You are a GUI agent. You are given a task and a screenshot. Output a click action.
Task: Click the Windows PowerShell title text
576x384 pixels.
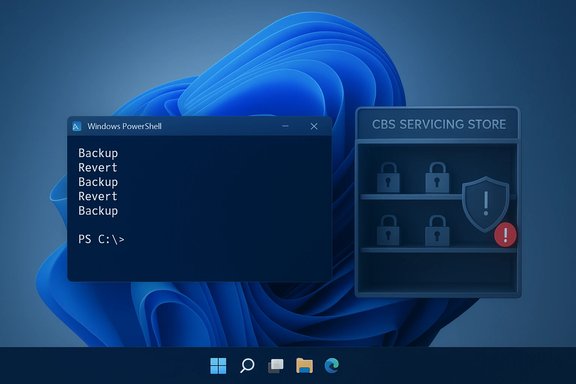tap(124, 126)
